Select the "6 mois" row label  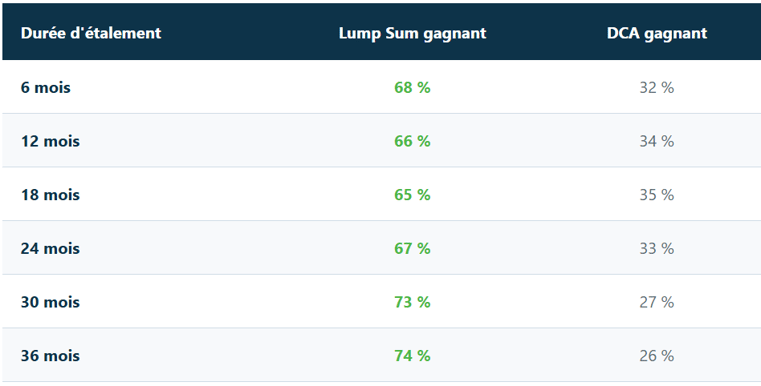(x=46, y=88)
